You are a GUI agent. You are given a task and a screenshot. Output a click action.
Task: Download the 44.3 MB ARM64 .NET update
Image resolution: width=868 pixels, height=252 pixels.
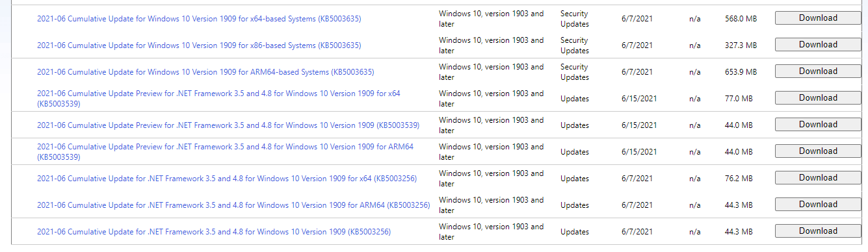[818, 205]
